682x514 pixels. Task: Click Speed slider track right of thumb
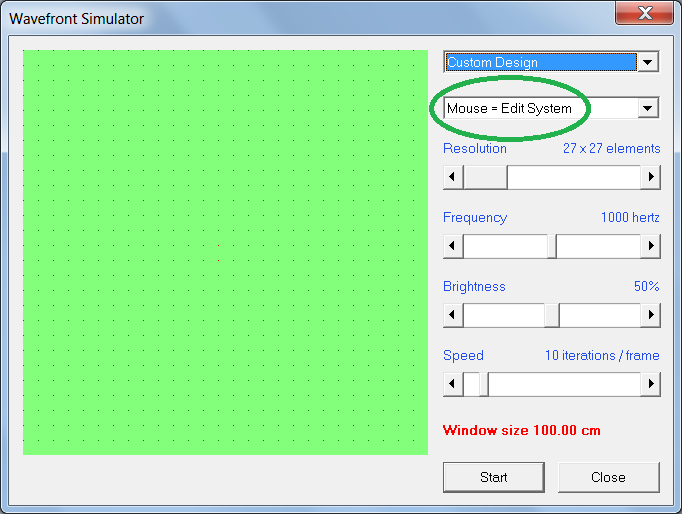coord(565,384)
